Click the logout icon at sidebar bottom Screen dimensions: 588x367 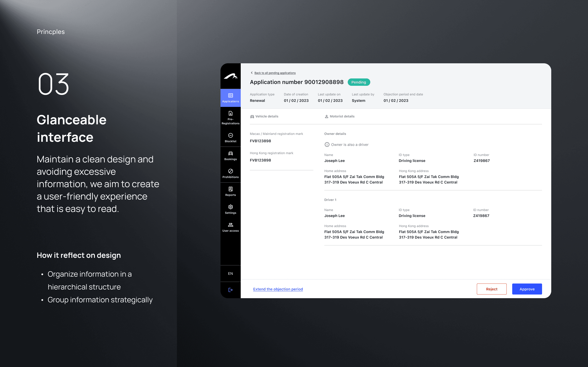(230, 290)
